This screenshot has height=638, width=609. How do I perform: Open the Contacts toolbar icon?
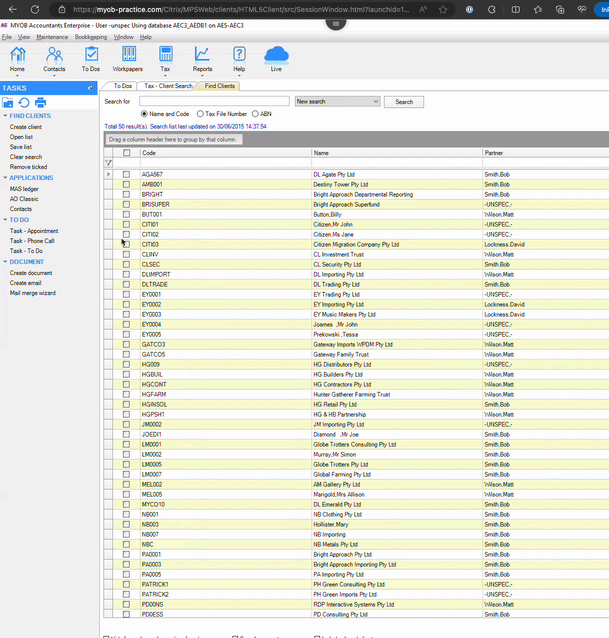[54, 55]
